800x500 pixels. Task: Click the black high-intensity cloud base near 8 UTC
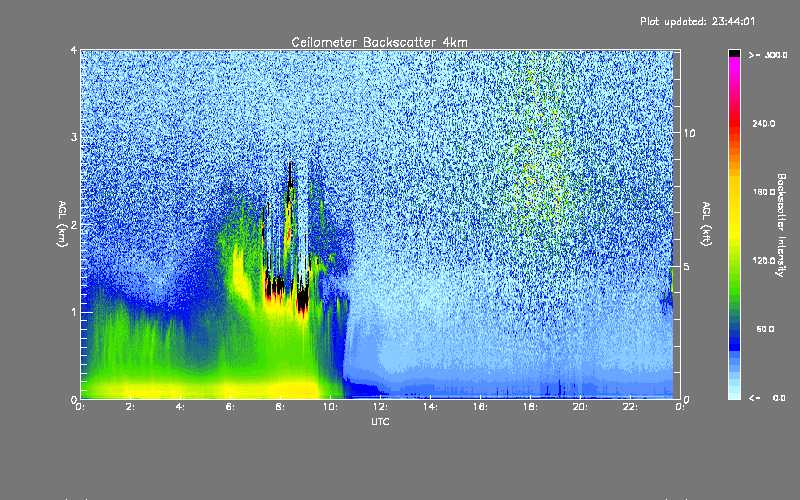[x=276, y=285]
